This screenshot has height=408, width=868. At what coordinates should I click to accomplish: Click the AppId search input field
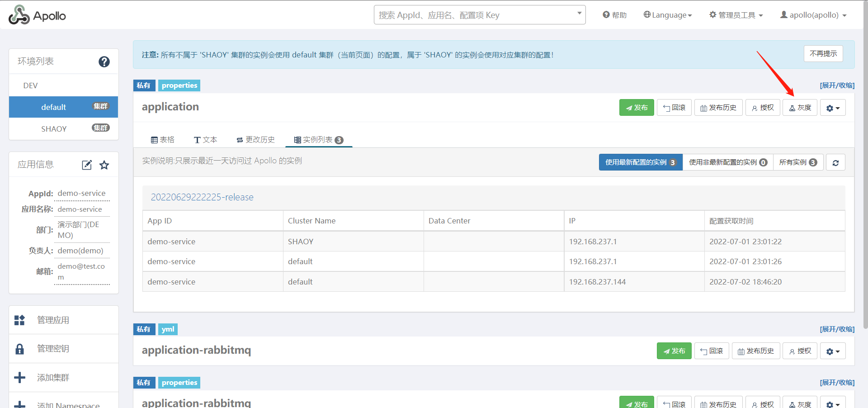click(x=475, y=15)
